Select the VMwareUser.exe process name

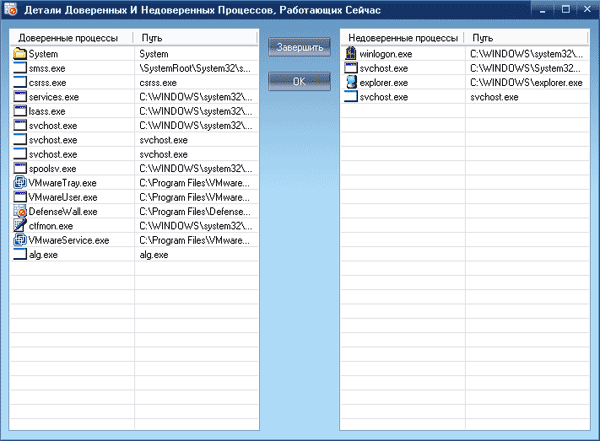click(x=63, y=198)
